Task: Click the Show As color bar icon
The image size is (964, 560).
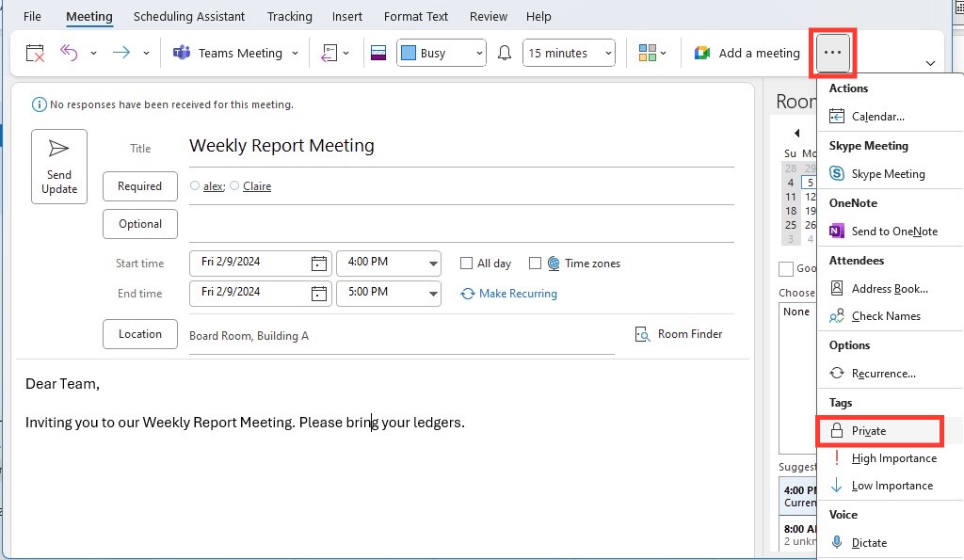Action: click(x=378, y=53)
